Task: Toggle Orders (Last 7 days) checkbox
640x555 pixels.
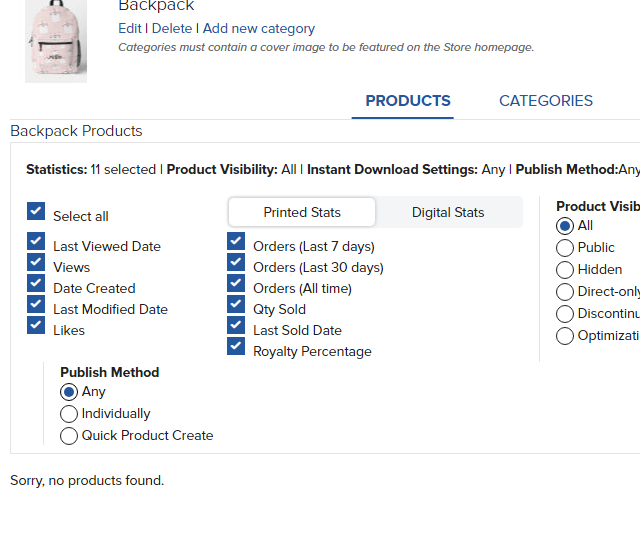Action: [x=236, y=242]
